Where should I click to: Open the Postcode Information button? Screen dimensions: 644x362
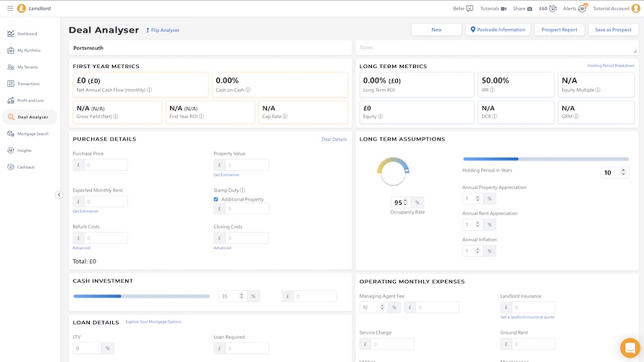tap(497, 30)
